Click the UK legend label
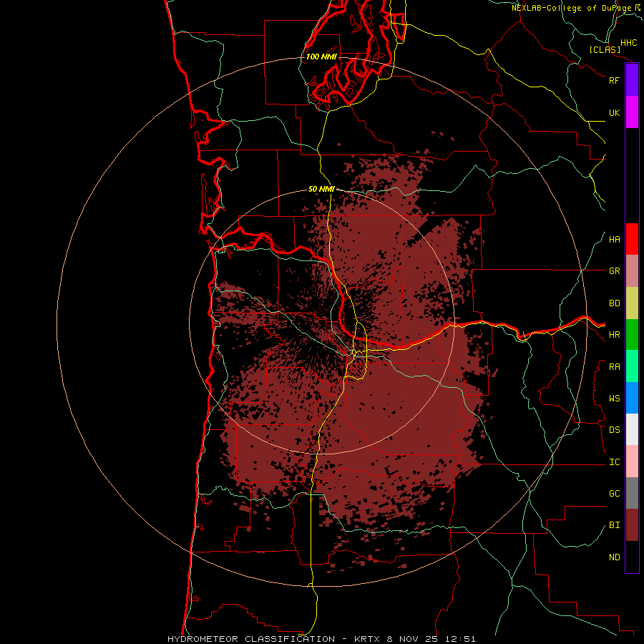This screenshot has height=644, width=644. pyautogui.click(x=614, y=112)
